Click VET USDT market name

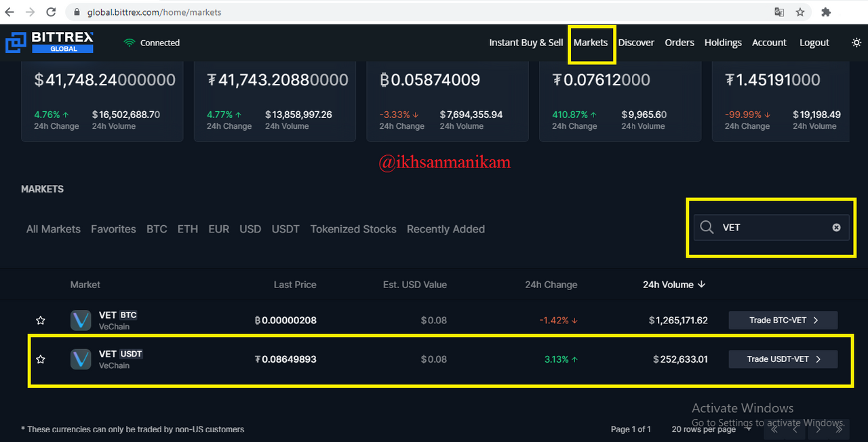pyautogui.click(x=121, y=354)
